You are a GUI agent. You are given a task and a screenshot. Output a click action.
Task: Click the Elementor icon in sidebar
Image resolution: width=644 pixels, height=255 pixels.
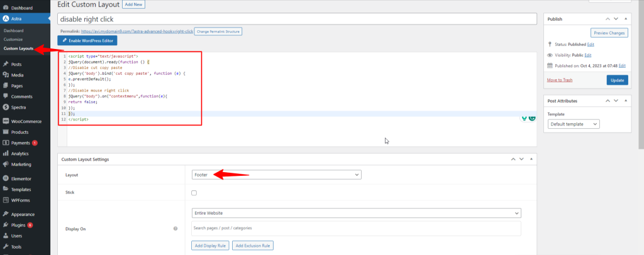pyautogui.click(x=5, y=179)
